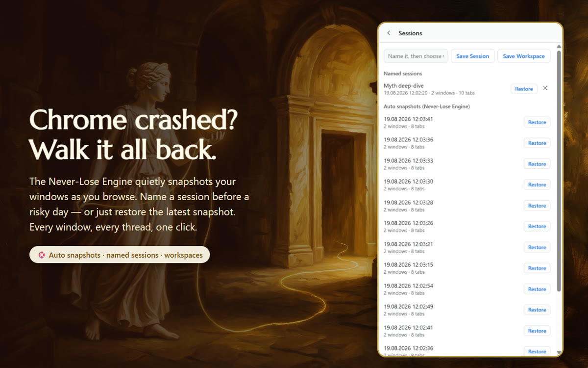Restore the 12:03:36 snapshot
This screenshot has height=368, width=588.
tap(537, 143)
